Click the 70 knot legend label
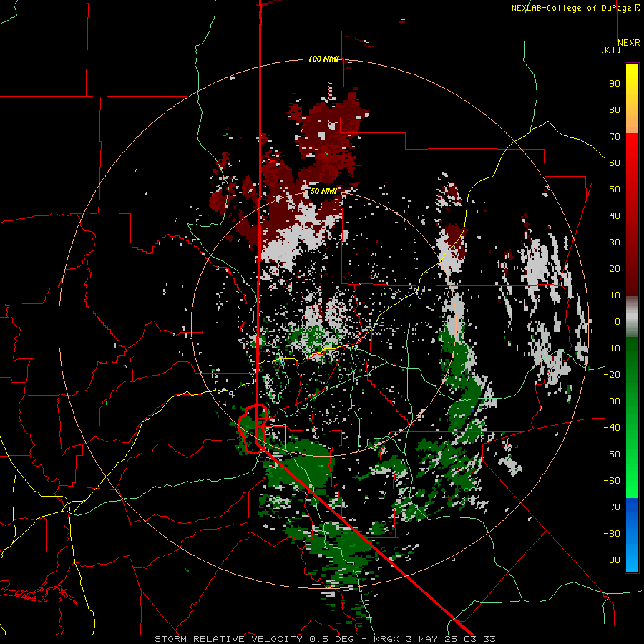The height and width of the screenshot is (644, 644). click(615, 137)
